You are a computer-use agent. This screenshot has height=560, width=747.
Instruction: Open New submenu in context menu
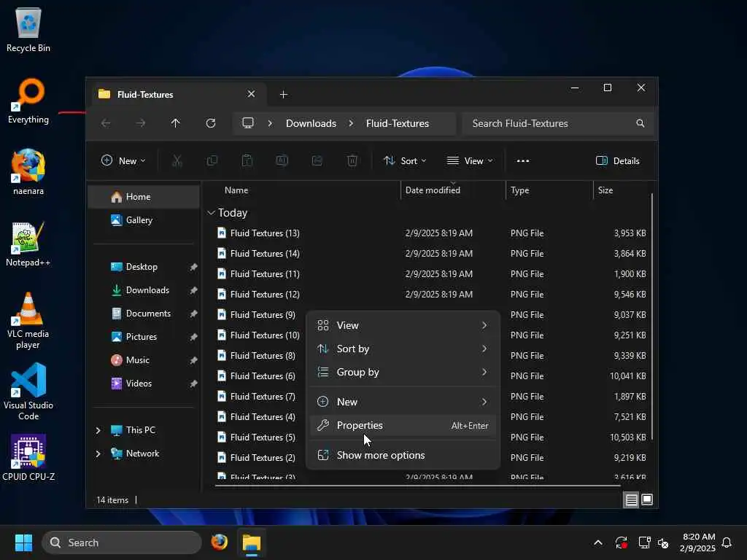coord(403,402)
